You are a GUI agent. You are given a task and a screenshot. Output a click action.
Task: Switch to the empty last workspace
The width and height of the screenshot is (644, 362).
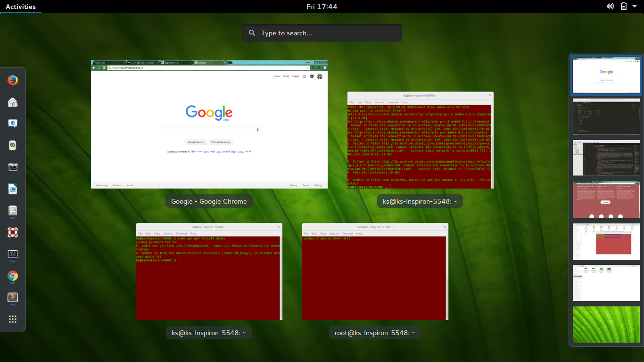point(606,325)
